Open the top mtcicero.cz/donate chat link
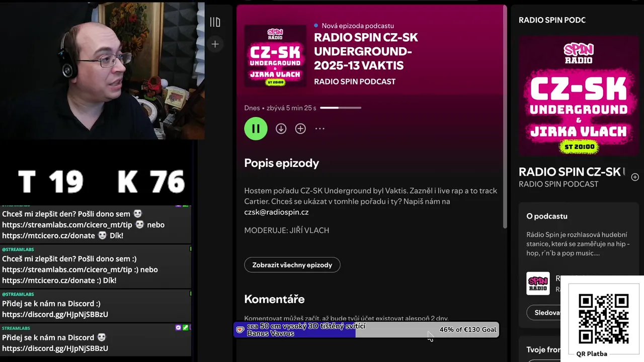The height and width of the screenshot is (362, 644). (48, 236)
